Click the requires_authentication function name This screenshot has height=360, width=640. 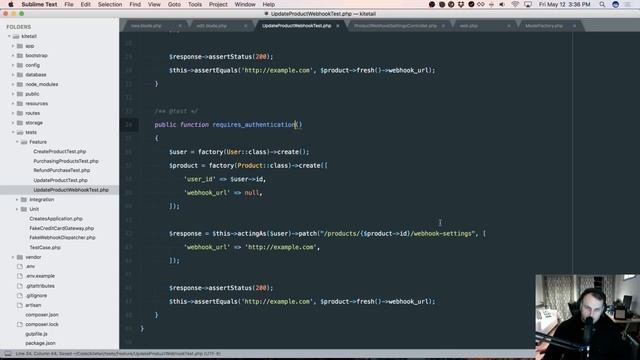254,124
